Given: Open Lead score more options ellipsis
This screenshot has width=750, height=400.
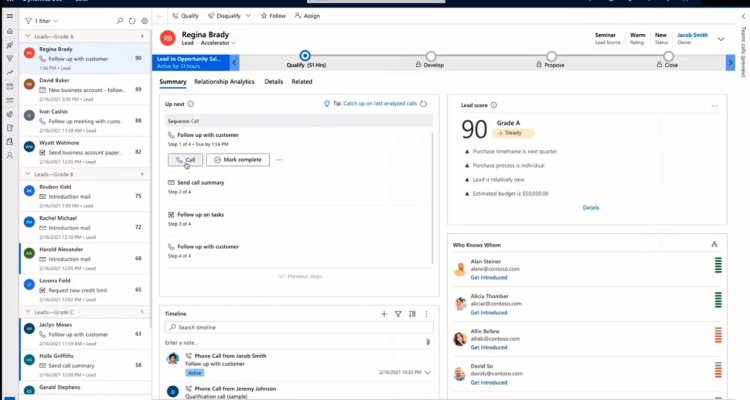Looking at the screenshot, I should coord(714,106).
